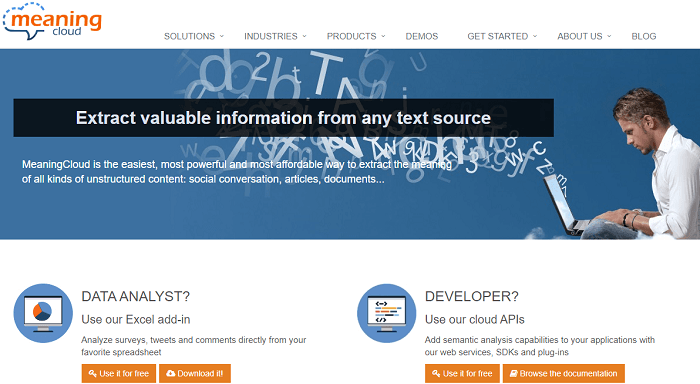This screenshot has height=384, width=700.
Task: Click the MeaningCloud description paragraph in the banner
Action: click(x=237, y=172)
